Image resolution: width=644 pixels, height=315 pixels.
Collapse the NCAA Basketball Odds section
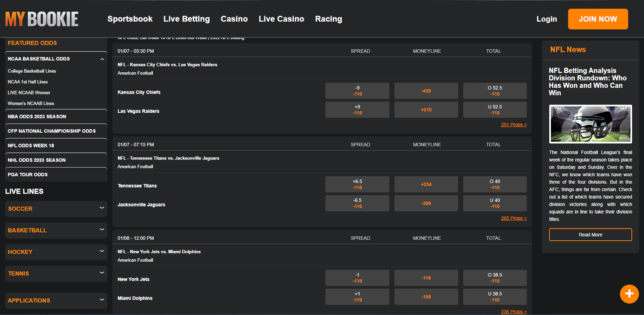pos(102,59)
